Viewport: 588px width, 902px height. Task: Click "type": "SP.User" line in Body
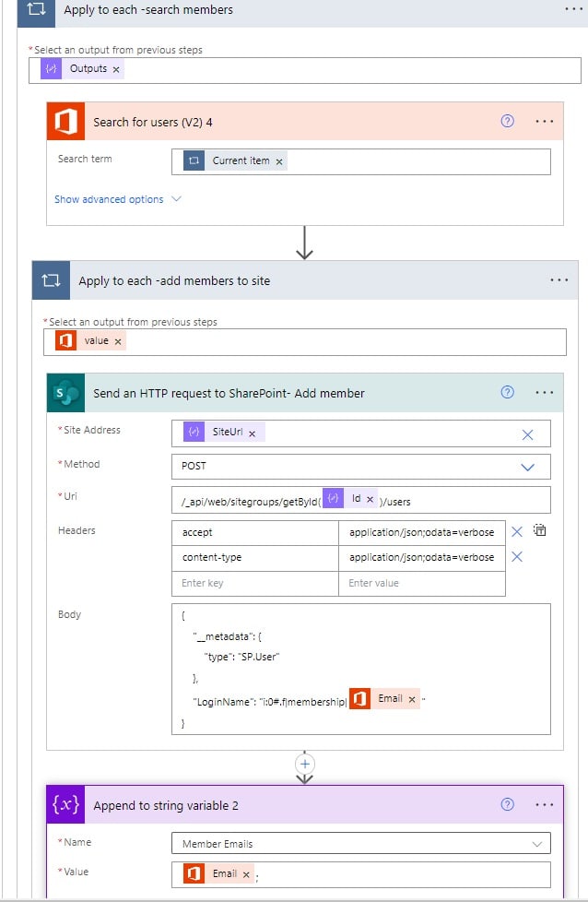[242, 657]
